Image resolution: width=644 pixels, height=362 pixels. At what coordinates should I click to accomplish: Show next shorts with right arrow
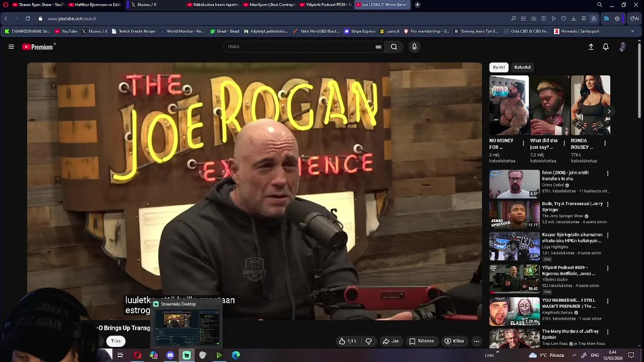pyautogui.click(x=609, y=112)
